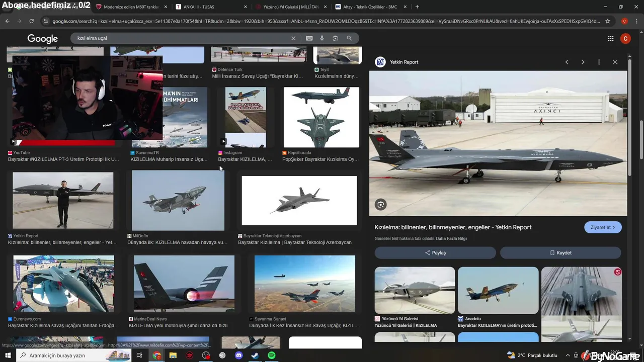Viewport: 644px width, 362px height.
Task: Click the Ziyaret et button
Action: pyautogui.click(x=603, y=227)
